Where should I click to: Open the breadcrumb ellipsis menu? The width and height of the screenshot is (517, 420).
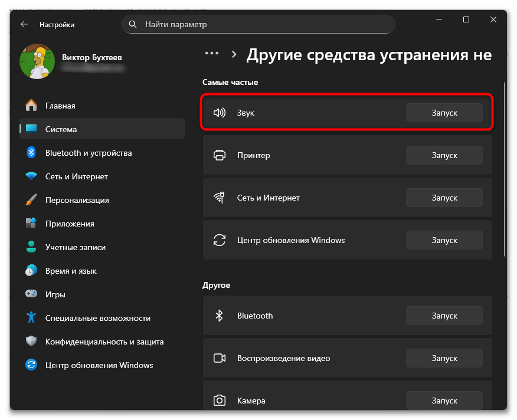coord(211,52)
